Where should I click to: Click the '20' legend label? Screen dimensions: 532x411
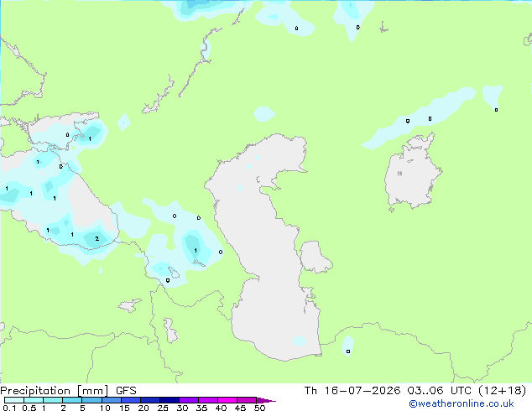click(x=143, y=408)
